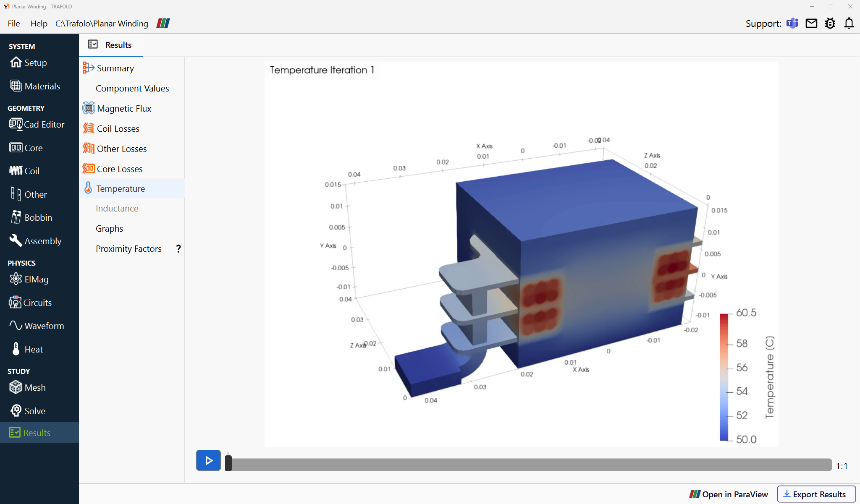Image resolution: width=860 pixels, height=504 pixels.
Task: Open notifications bell
Action: [x=849, y=23]
